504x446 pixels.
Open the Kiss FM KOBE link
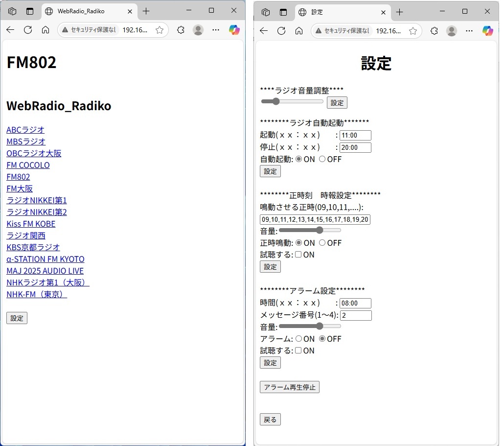[x=31, y=224]
